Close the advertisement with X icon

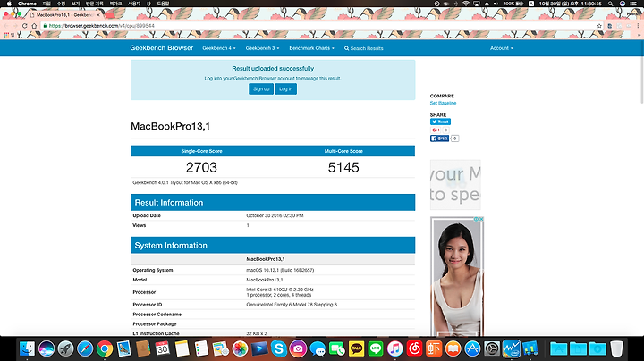481,219
